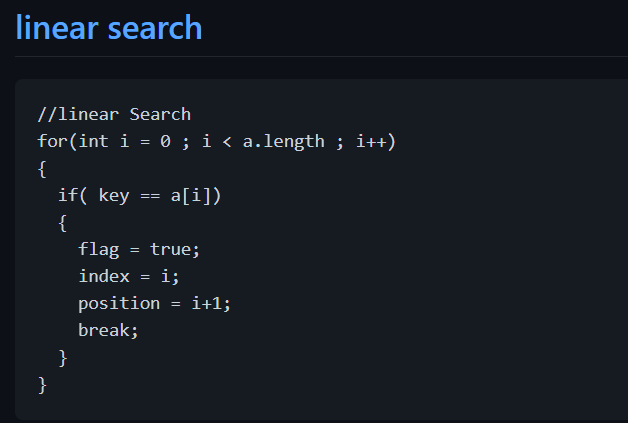Click "a[i]" in the if condition

click(191, 196)
